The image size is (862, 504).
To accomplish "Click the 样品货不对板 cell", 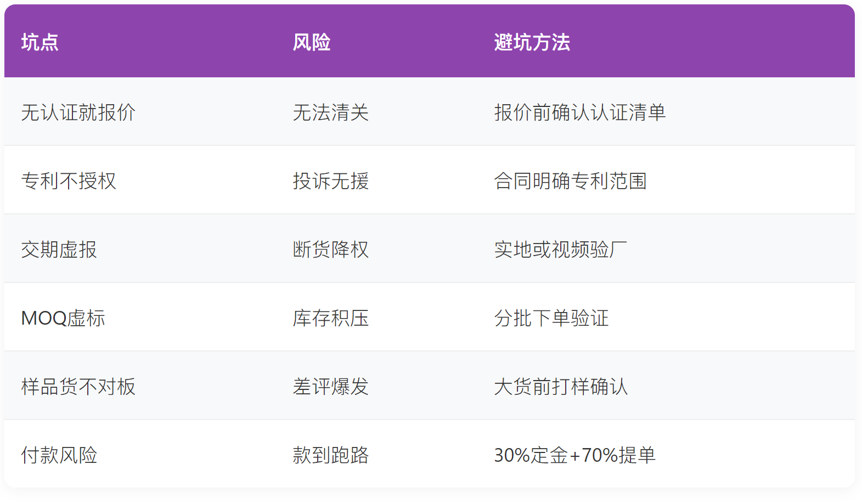I will (78, 387).
